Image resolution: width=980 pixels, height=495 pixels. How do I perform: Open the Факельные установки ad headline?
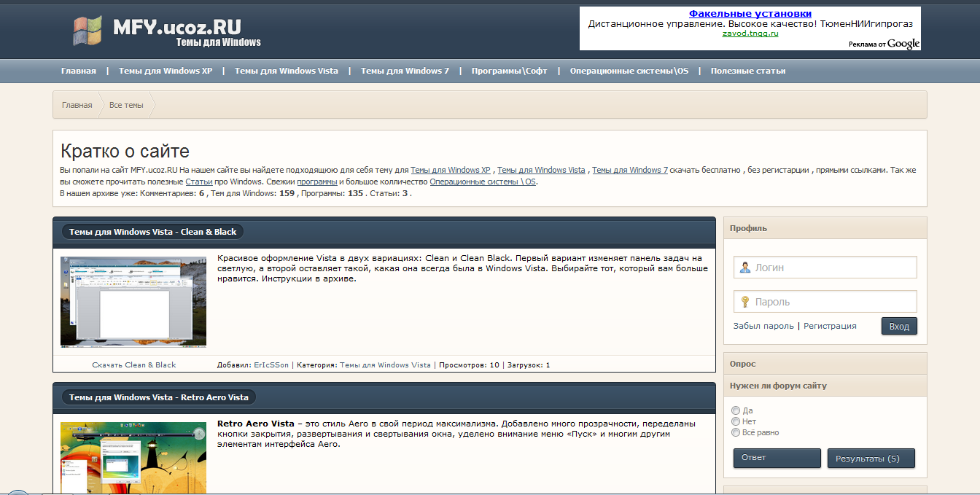pyautogui.click(x=750, y=13)
